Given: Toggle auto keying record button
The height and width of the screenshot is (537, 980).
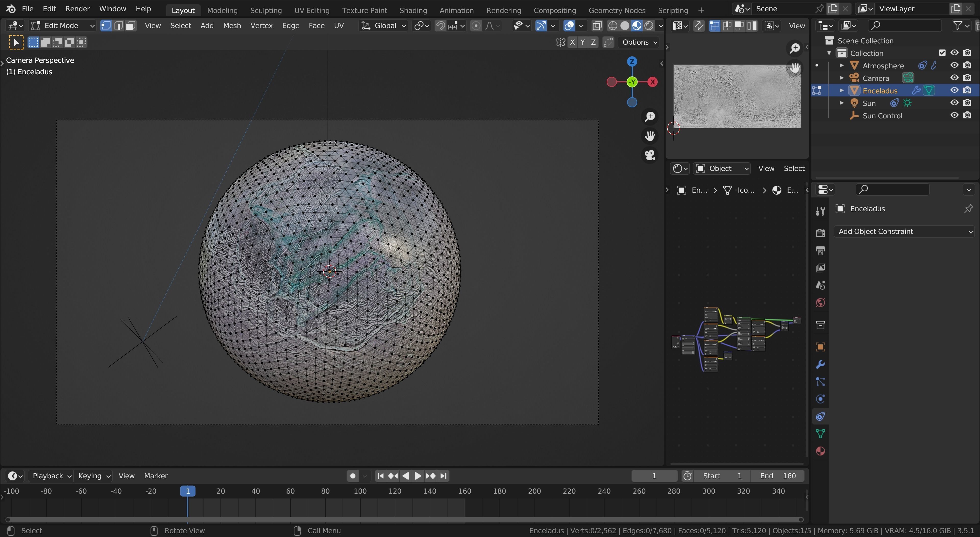Looking at the screenshot, I should [x=353, y=476].
